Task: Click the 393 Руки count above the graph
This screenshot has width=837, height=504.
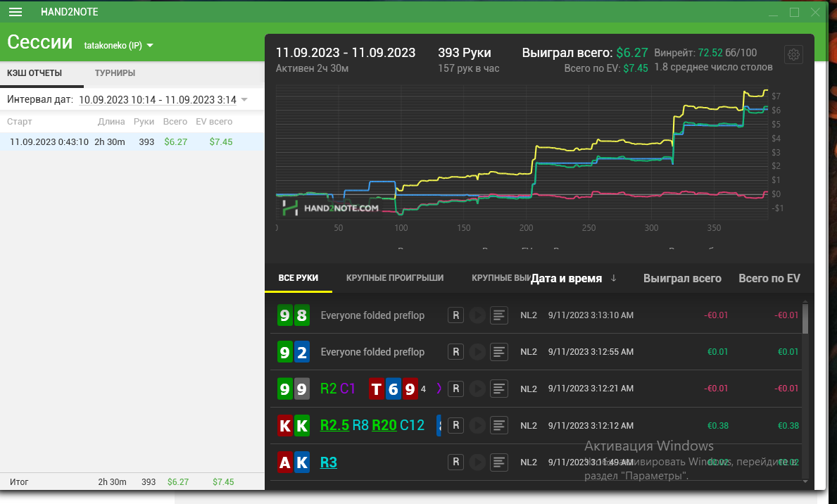Action: point(465,53)
